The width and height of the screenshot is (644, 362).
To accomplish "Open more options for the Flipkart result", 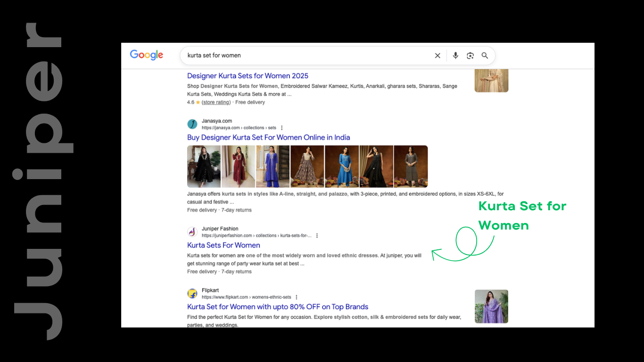I will tap(297, 297).
